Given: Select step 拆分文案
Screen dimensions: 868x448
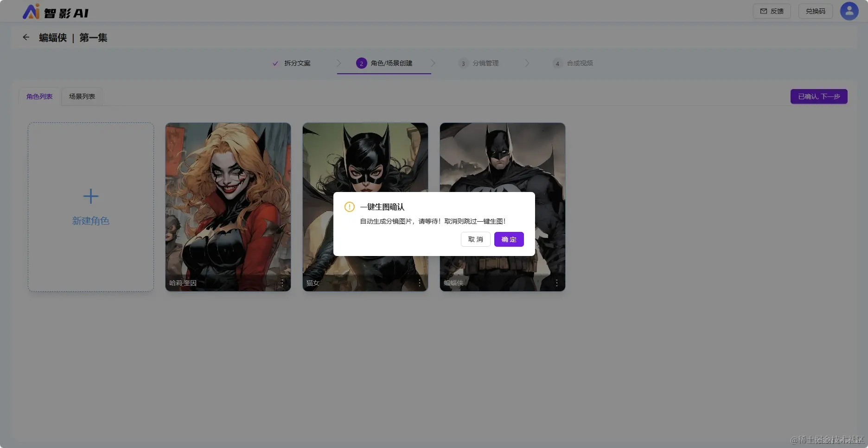Looking at the screenshot, I should (x=292, y=63).
